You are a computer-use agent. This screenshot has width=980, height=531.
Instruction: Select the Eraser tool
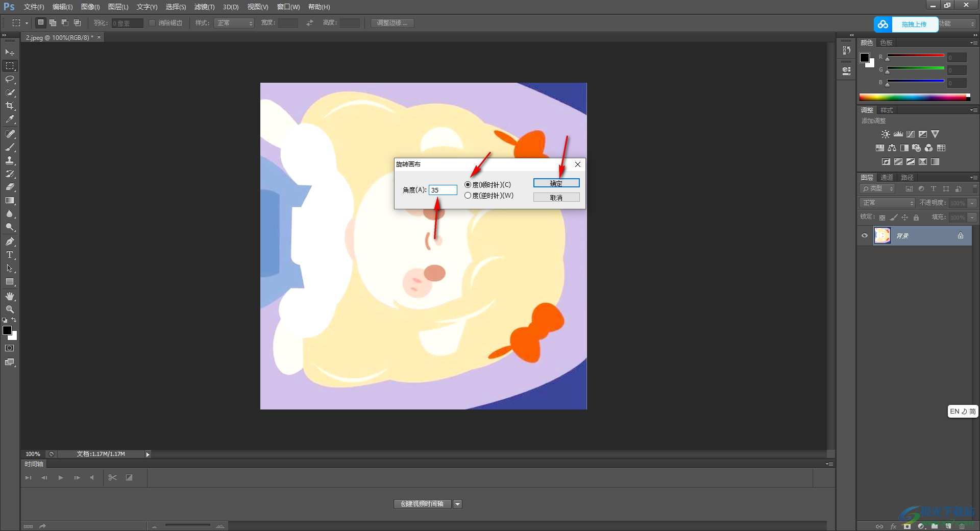10,187
